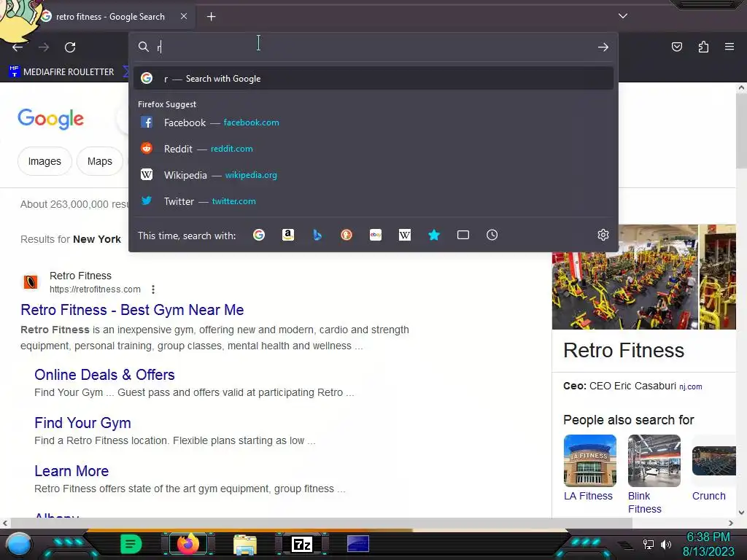The width and height of the screenshot is (747, 560).
Task: Click the Google logo
Action: click(x=50, y=119)
